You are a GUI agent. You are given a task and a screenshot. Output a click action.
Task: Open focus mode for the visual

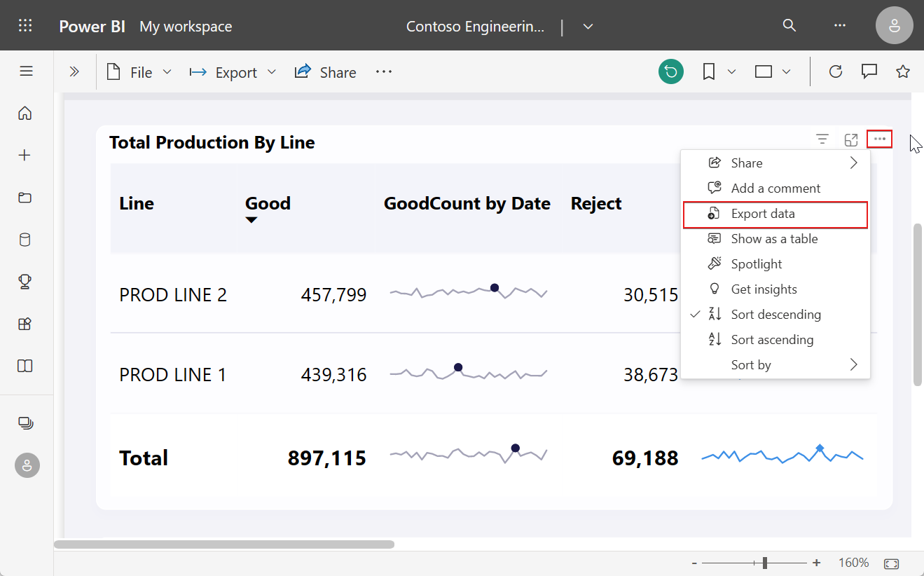851,140
